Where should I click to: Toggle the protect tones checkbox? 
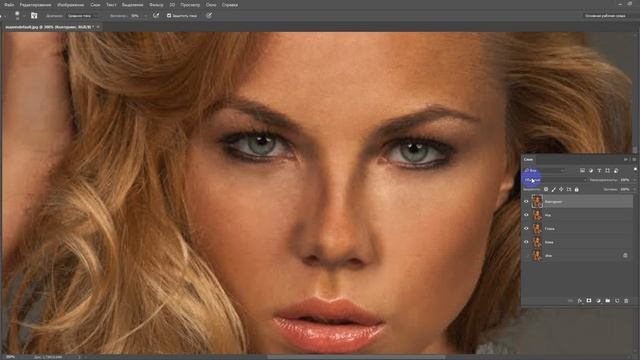(x=169, y=16)
